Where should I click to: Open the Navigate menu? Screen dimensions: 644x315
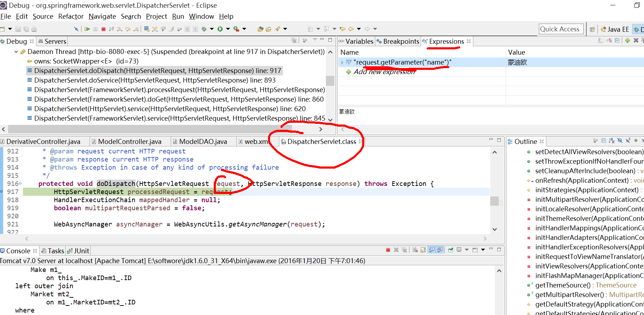coord(102,16)
